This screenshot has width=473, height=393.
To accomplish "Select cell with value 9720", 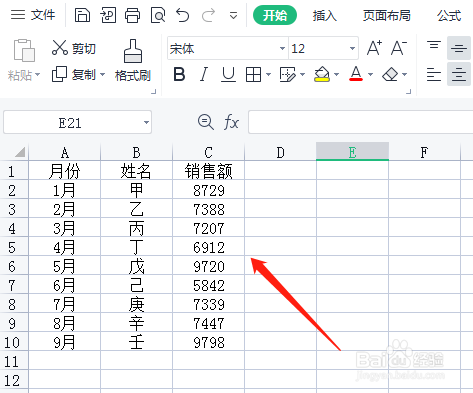I will pos(209,266).
